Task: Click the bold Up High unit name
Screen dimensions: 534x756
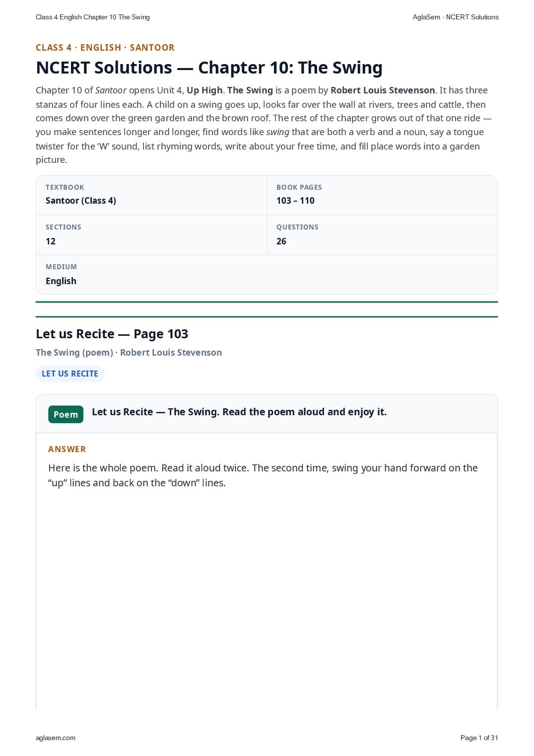Action: pos(204,90)
